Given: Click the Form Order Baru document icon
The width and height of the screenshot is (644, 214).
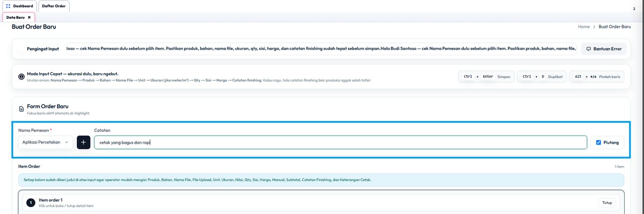Looking at the screenshot, I should [x=21, y=109].
